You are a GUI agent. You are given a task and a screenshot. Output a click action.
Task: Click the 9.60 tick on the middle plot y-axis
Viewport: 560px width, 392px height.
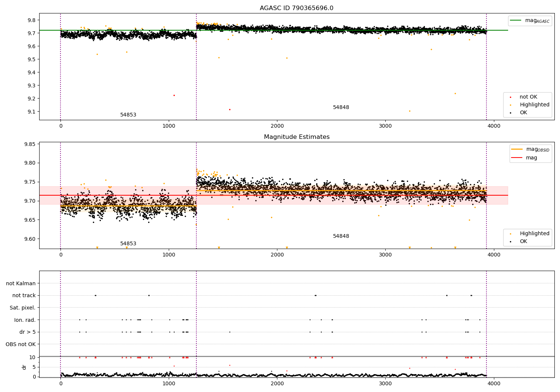tap(30, 239)
